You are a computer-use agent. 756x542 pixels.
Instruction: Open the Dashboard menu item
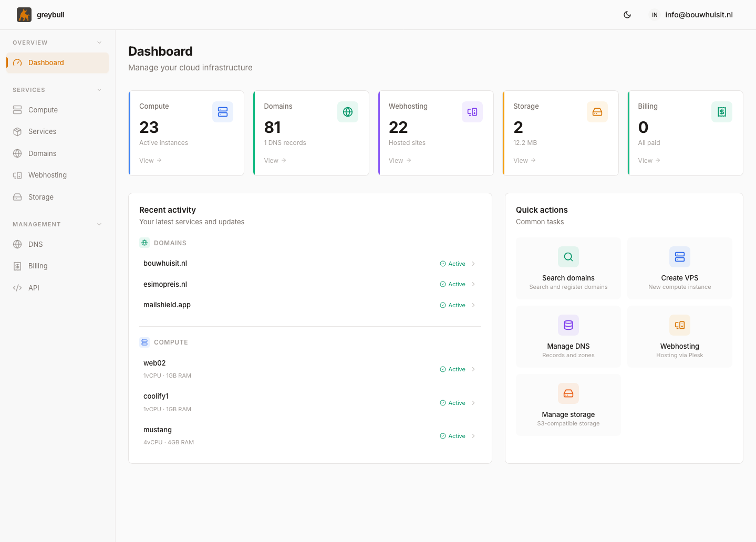tap(46, 62)
